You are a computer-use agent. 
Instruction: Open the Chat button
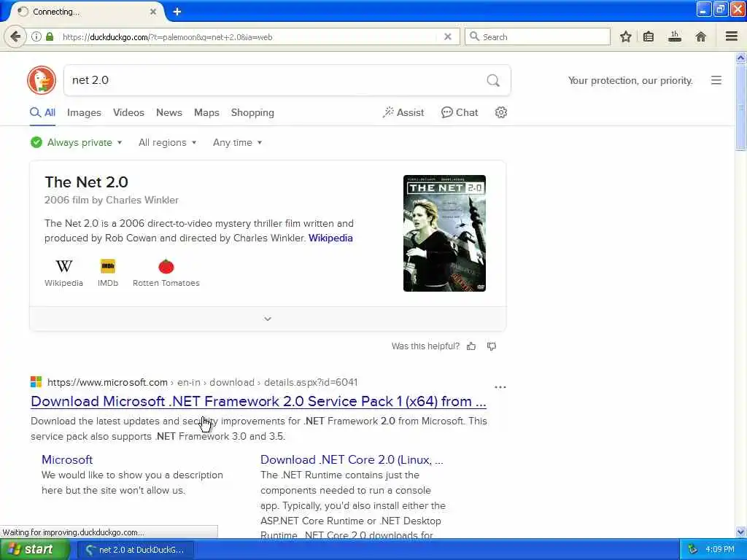click(x=460, y=112)
